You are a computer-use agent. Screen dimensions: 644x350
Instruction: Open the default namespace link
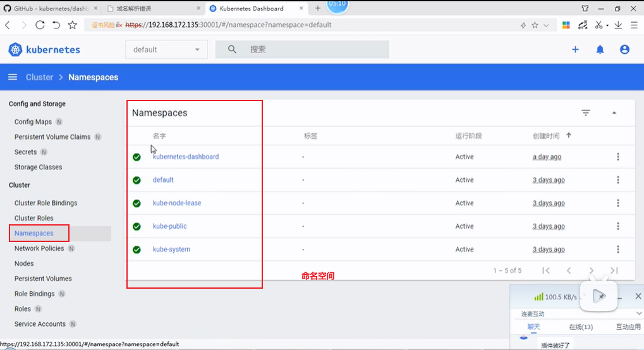coord(163,179)
